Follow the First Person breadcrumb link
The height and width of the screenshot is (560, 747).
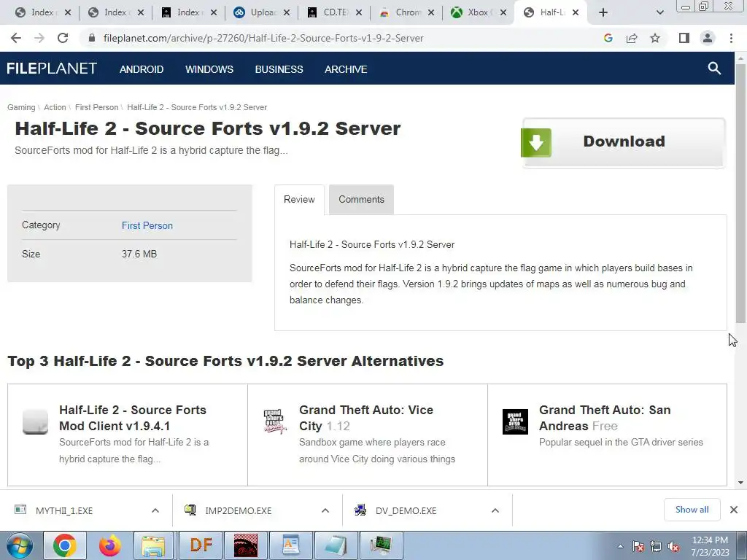pyautogui.click(x=97, y=108)
